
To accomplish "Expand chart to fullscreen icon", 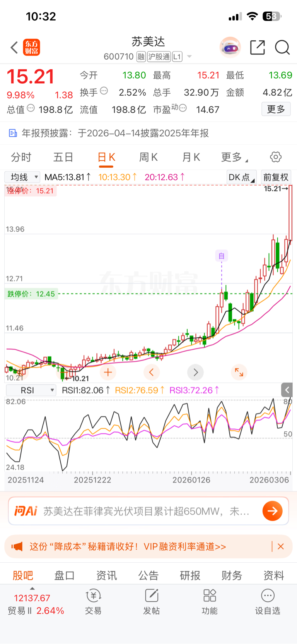I will [x=239, y=373].
